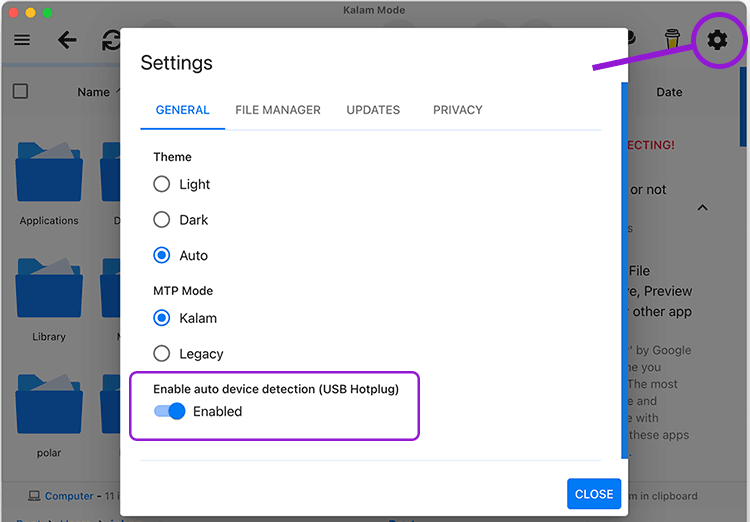Screen dimensions: 750x522
Task: Open the settings gear icon
Action: point(717,40)
